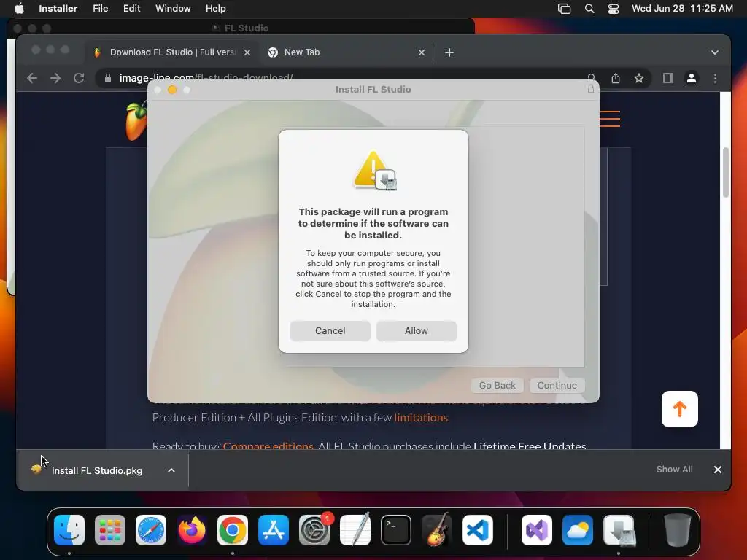The height and width of the screenshot is (560, 747).
Task: Open Spotlight search in menu bar
Action: click(589, 9)
